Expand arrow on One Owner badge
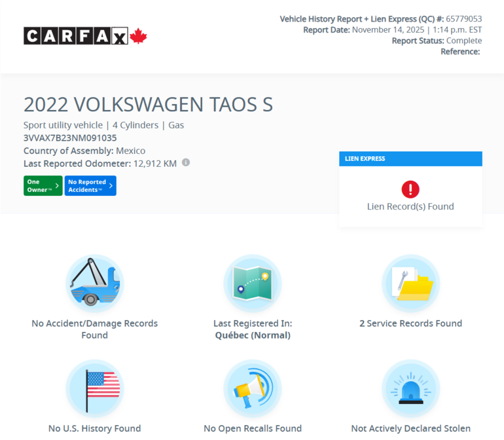The height and width of the screenshot is (440, 504). pos(57,186)
